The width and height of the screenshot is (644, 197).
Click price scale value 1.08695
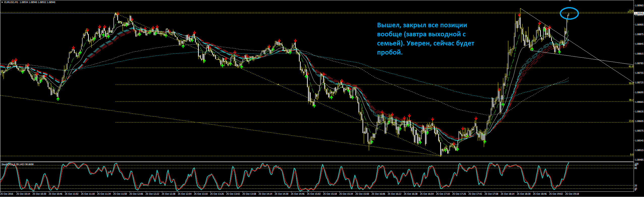click(x=639, y=92)
